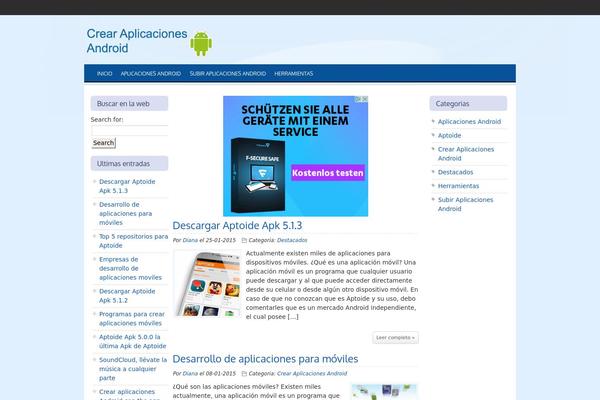The width and height of the screenshot is (600, 400).
Task: Open article heading Desarrollo de aplicaciones para móviles
Action: pos(265,359)
